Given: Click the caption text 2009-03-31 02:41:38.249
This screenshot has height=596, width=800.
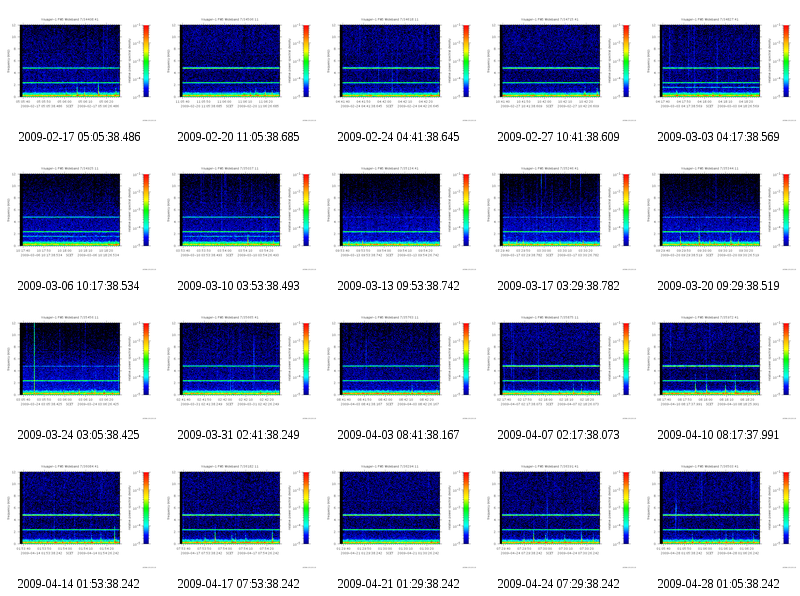Looking at the screenshot, I should pos(238,435).
